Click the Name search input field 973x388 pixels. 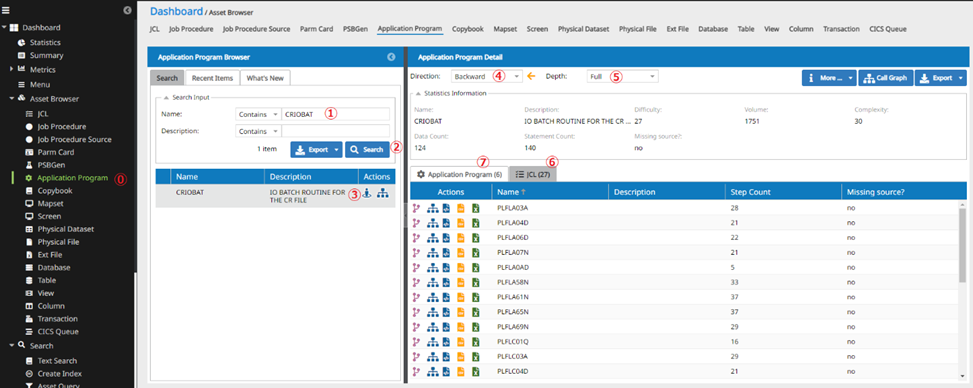[x=335, y=114]
